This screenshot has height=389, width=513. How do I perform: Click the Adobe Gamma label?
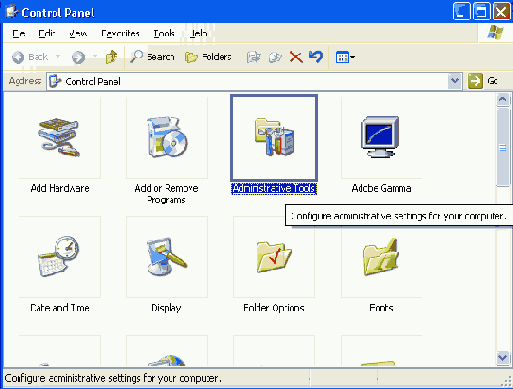[381, 188]
